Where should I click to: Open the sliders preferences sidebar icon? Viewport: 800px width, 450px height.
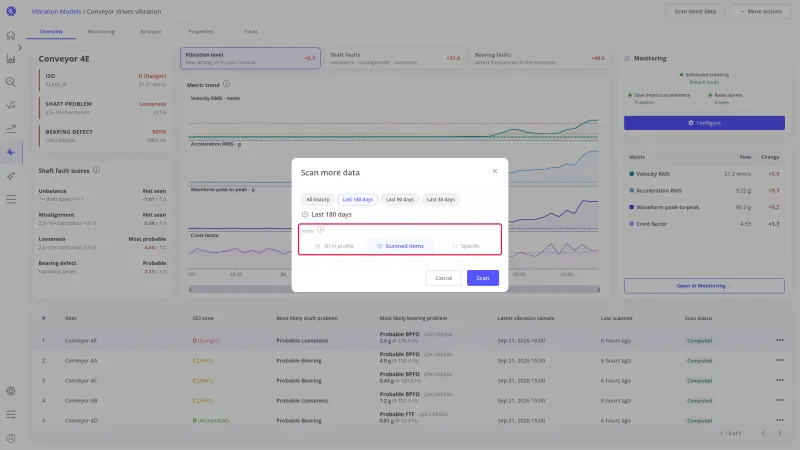point(11,414)
